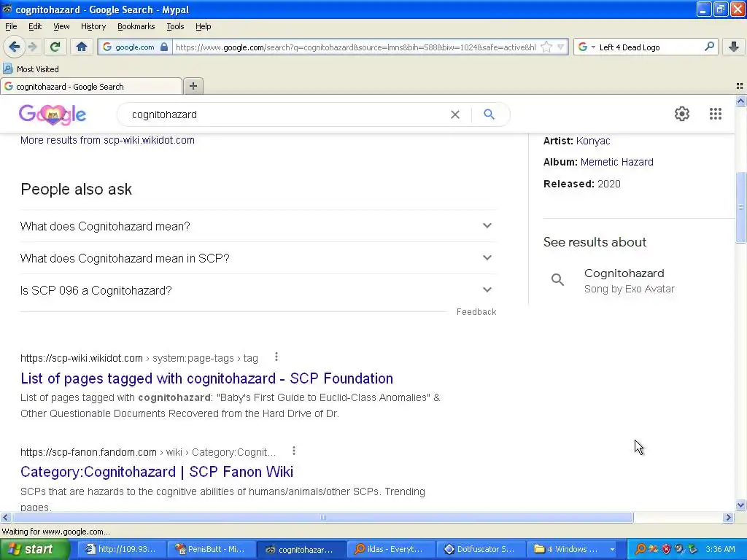The width and height of the screenshot is (747, 560).
Task: Open Category:Cognitohazard SCP Fanon Wiki result
Action: click(157, 472)
